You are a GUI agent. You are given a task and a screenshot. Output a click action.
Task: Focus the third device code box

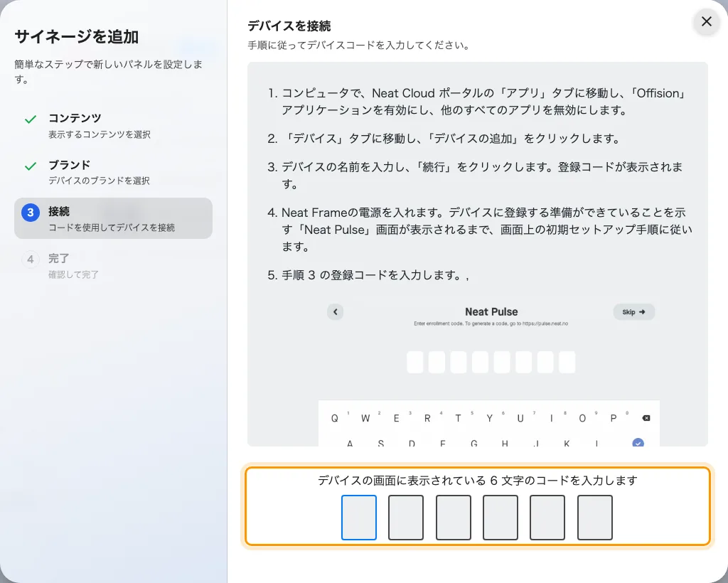pos(453,517)
